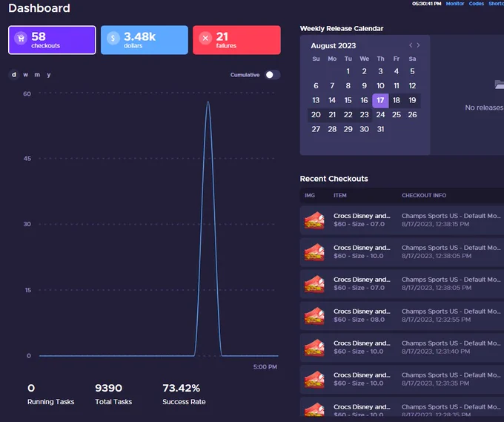This screenshot has width=504, height=422.
Task: Click the 12:31:40 PM checkout timestamp
Action: (436, 352)
